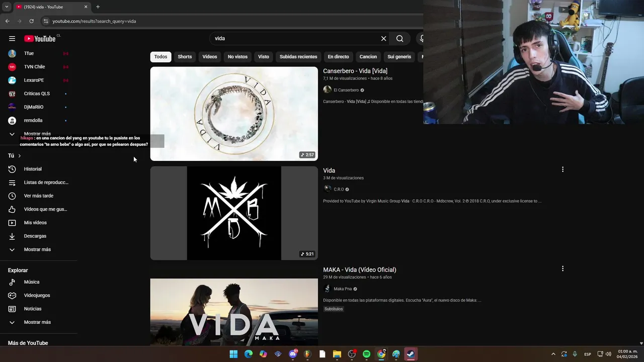Open the Canserbero - Vida [Vida] title
Viewport: 644px width, 362px height.
(x=355, y=71)
